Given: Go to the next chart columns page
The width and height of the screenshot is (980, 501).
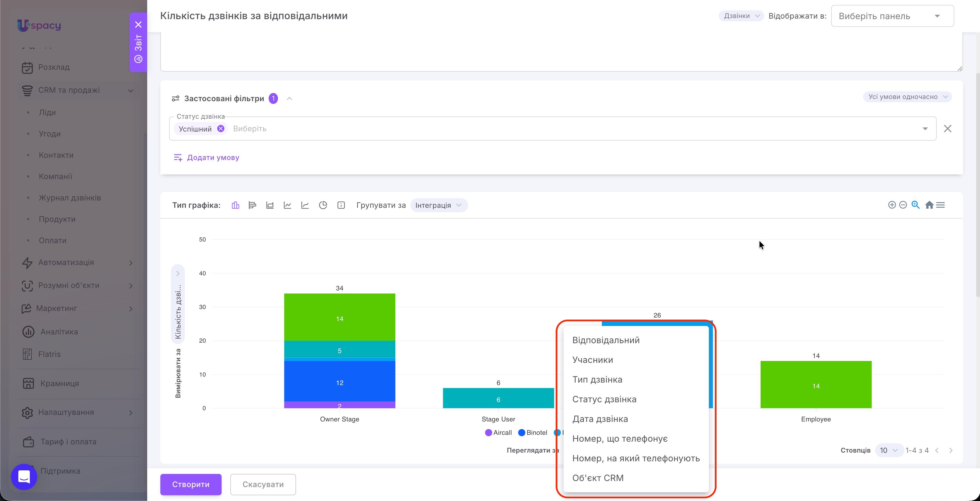Looking at the screenshot, I should coord(951,450).
